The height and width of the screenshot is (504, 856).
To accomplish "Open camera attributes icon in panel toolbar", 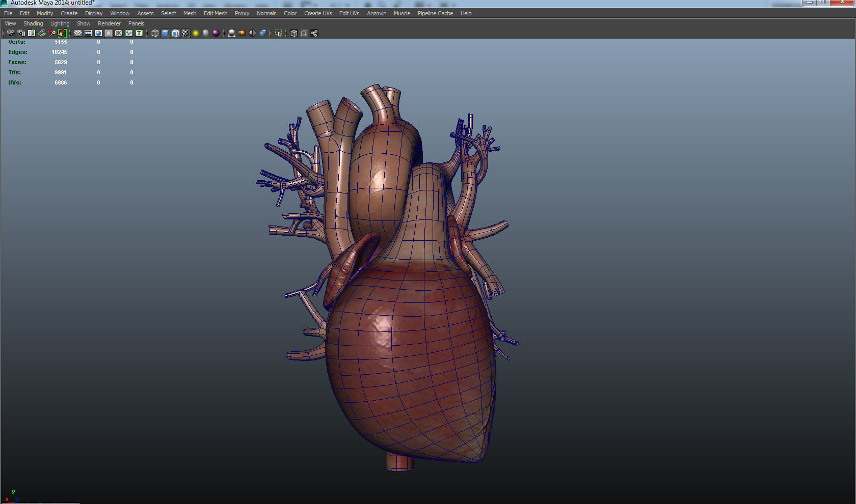I will 21,33.
